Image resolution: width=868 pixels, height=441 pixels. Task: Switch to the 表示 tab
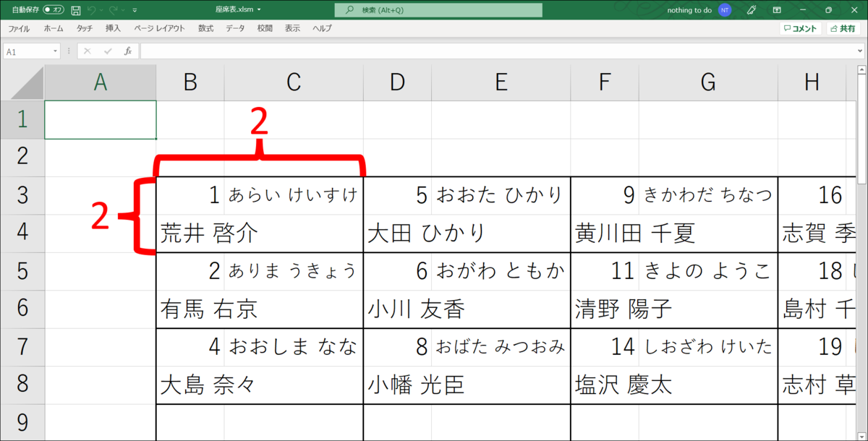292,28
